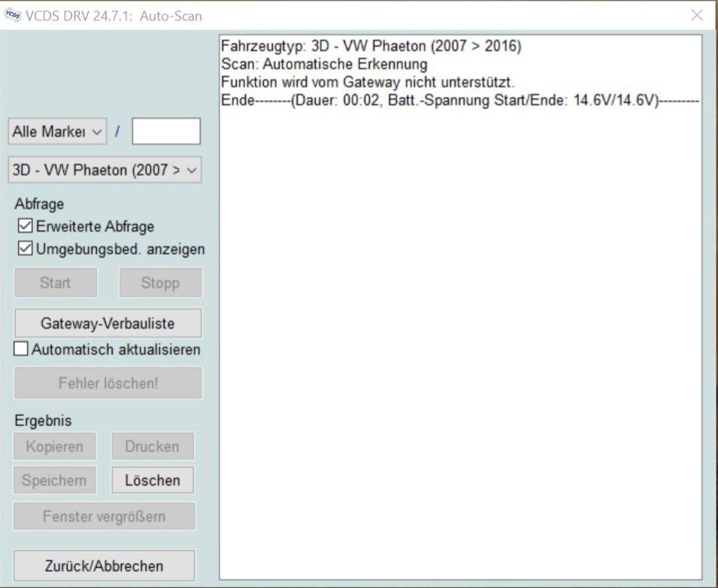Close the Auto-Scan window
The image size is (718, 588).
point(696,15)
